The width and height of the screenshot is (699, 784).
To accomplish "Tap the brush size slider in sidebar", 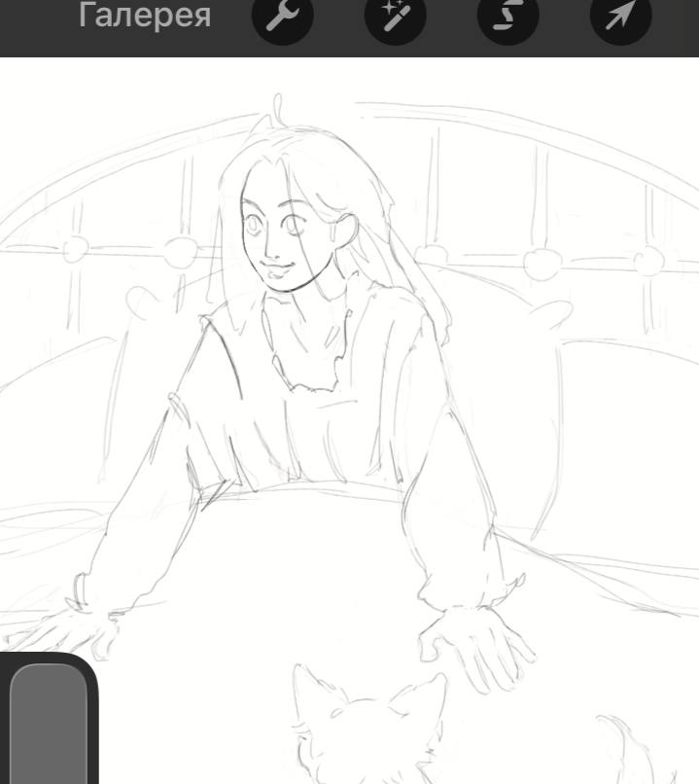I will pos(49,724).
